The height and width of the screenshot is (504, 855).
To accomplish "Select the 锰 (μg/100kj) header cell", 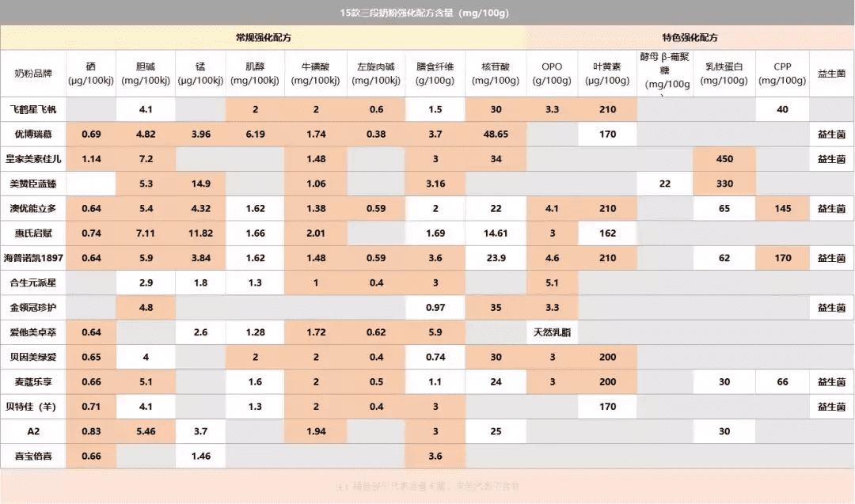I will pyautogui.click(x=200, y=74).
